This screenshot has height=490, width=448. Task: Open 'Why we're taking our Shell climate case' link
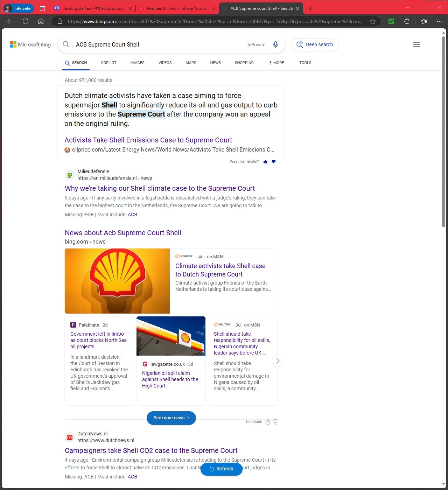160,188
